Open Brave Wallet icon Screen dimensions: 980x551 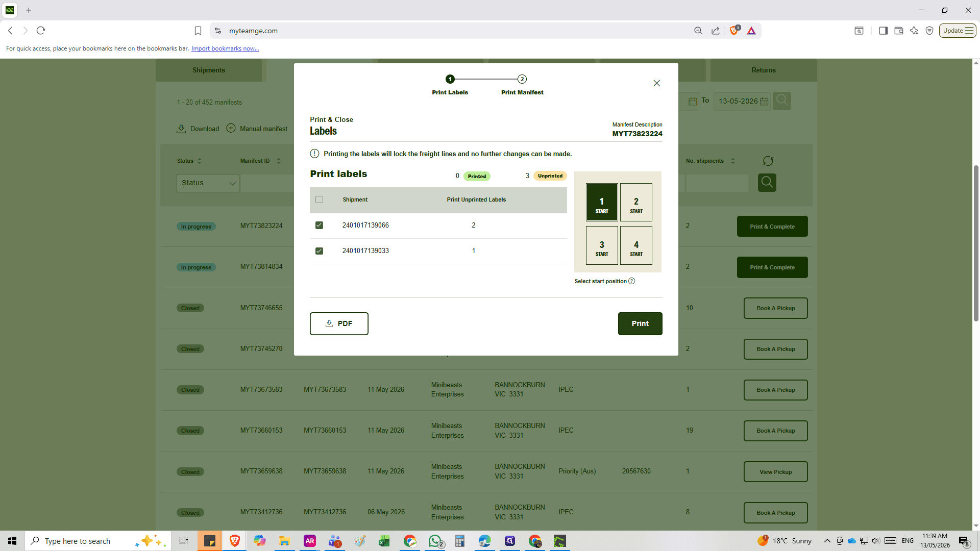click(899, 31)
